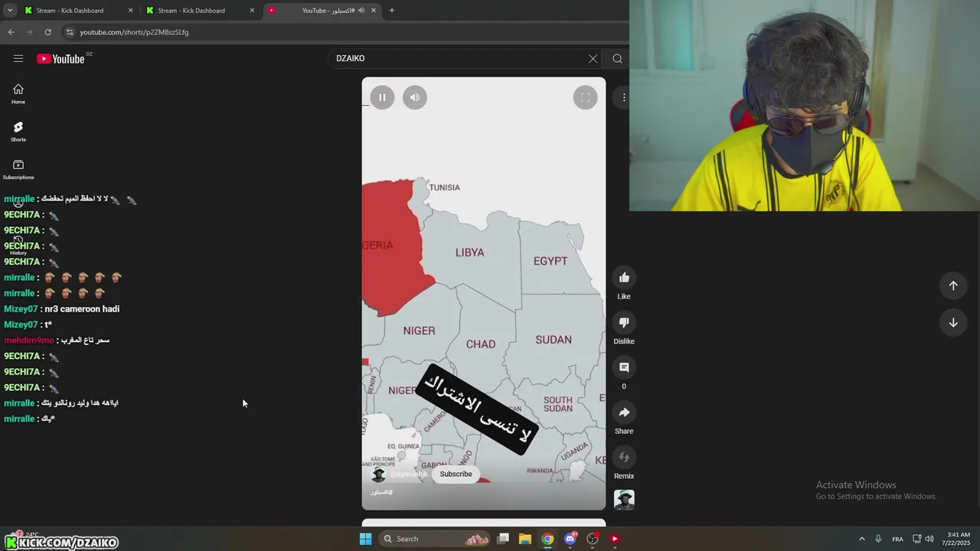
Task: Click the YouTube logo
Action: point(60,59)
